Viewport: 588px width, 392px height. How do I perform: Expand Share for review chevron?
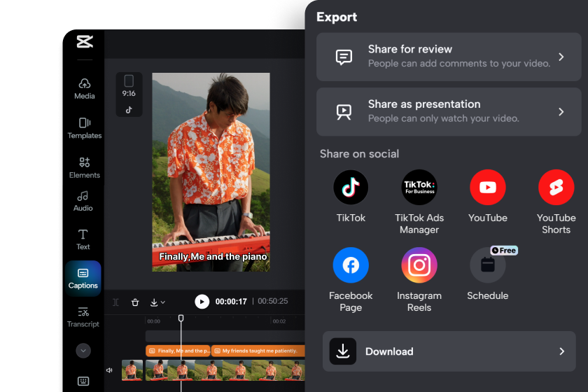click(x=561, y=57)
